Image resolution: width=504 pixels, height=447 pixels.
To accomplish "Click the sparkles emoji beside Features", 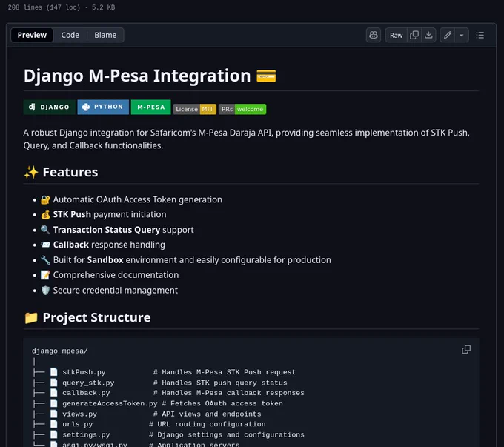I will point(31,173).
